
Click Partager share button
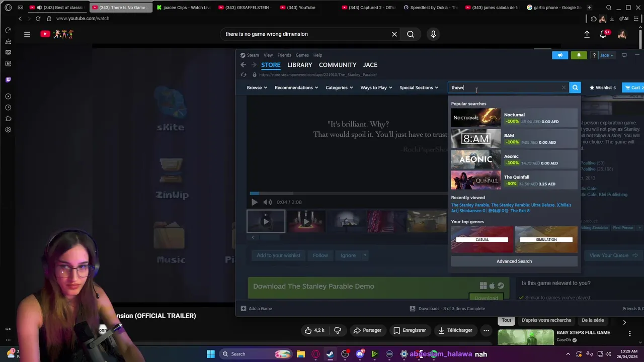(x=367, y=330)
